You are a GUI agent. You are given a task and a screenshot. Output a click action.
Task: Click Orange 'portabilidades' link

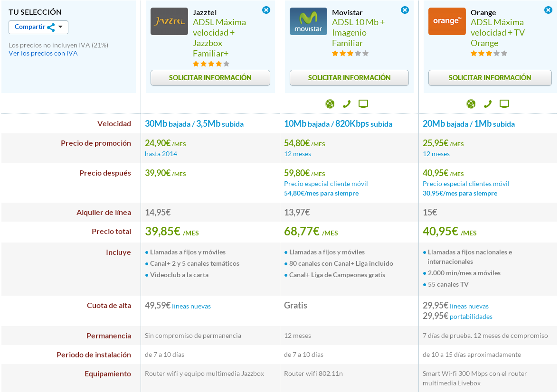(471, 317)
